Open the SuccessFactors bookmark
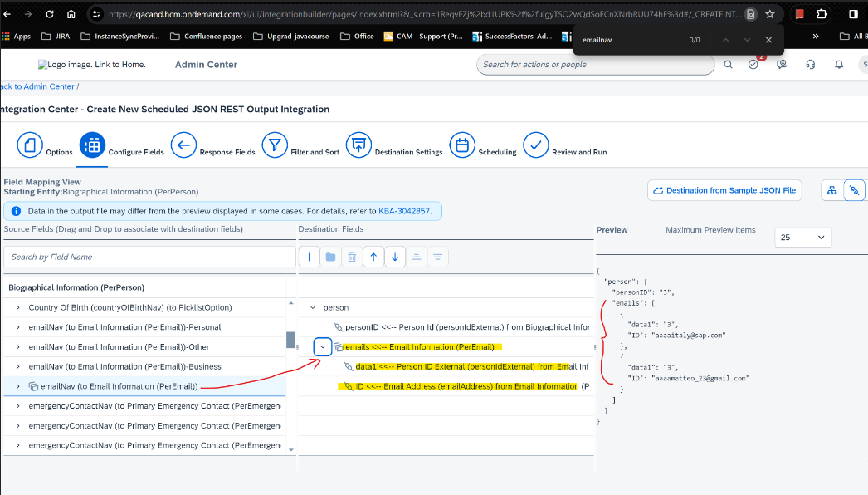The width and height of the screenshot is (868, 495). pos(512,37)
